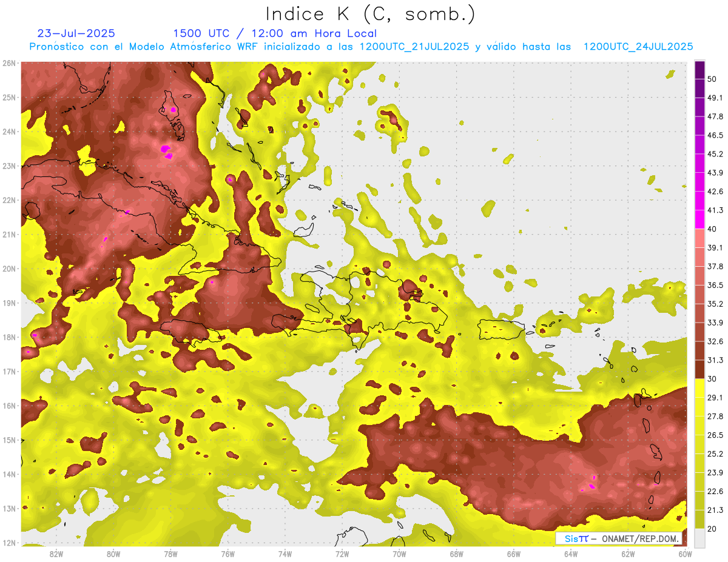Click the colorbar value "36.5"

715,285
